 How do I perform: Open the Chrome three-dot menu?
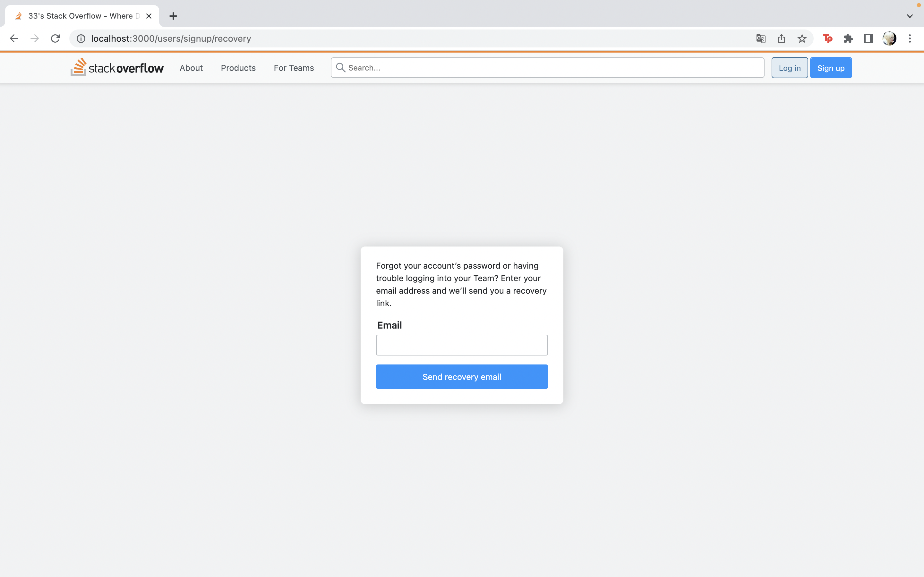[x=910, y=38]
